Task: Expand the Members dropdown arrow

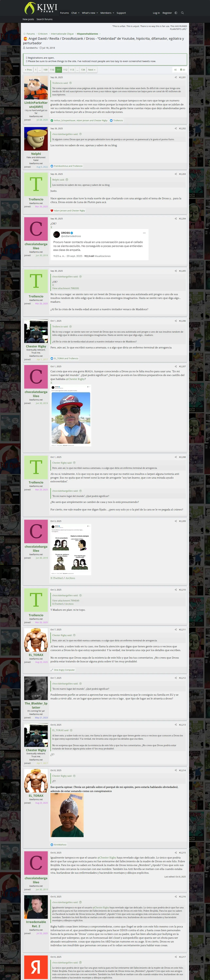Action: [x=113, y=13]
